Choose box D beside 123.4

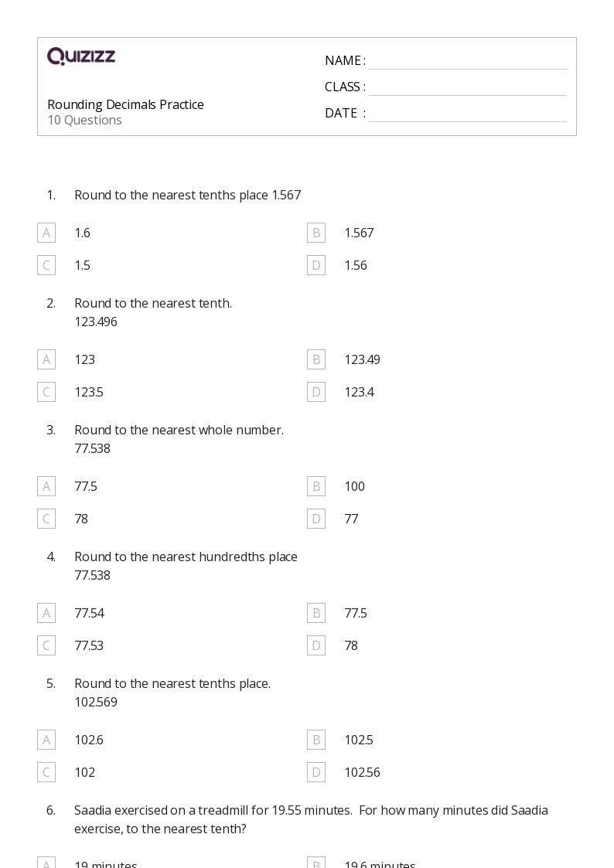pos(316,393)
